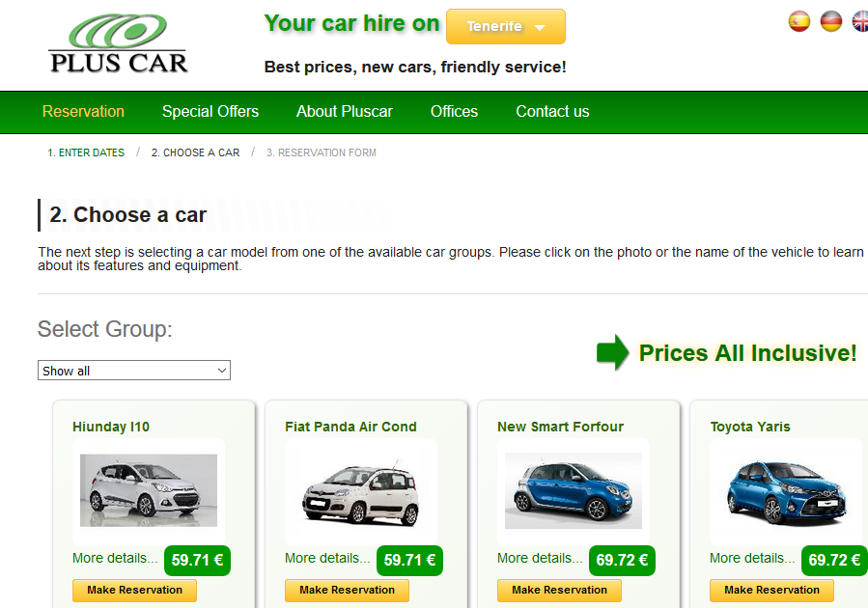
Task: Click the 2. Choose a Car breadcrumb
Action: point(195,152)
